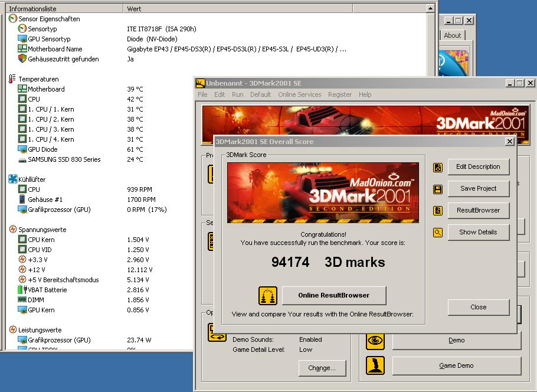Open the Help menu in 3DMark2001
This screenshot has height=392, width=537.
pos(365,94)
